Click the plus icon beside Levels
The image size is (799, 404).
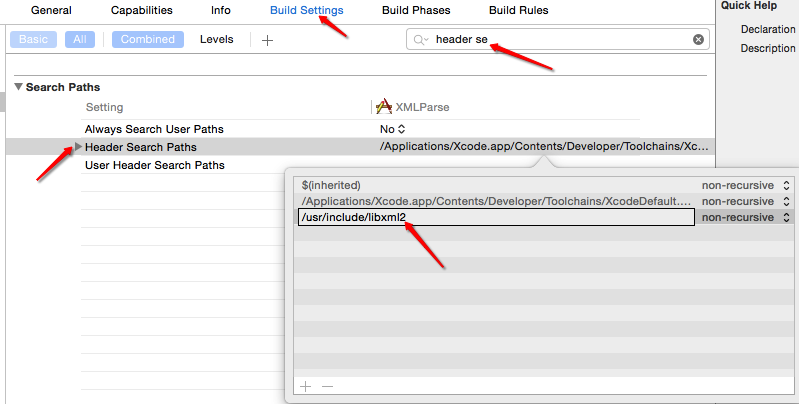(x=267, y=40)
